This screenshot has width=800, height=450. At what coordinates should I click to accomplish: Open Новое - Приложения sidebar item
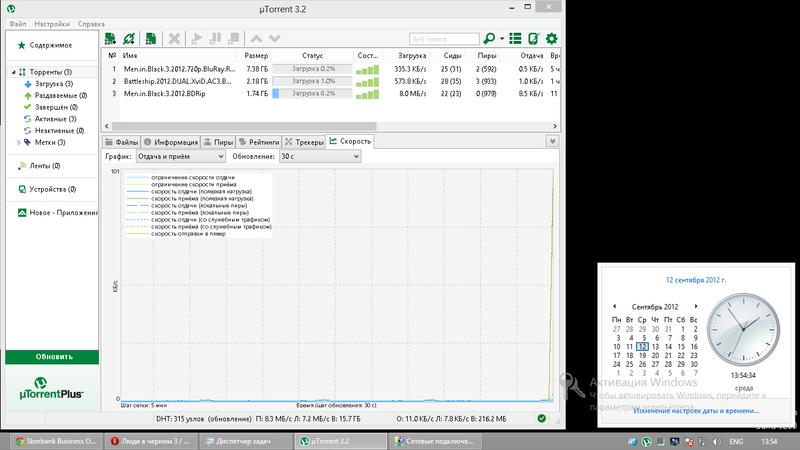pos(58,213)
